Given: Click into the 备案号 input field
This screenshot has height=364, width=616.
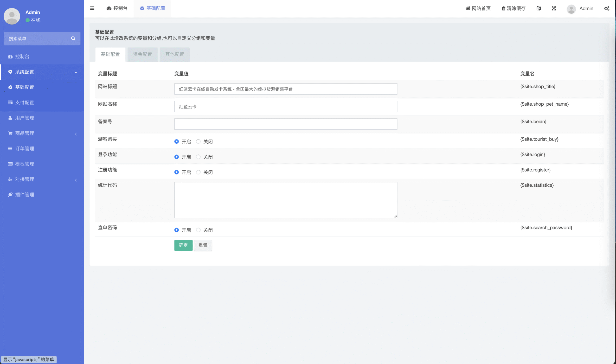Looking at the screenshot, I should [x=286, y=124].
